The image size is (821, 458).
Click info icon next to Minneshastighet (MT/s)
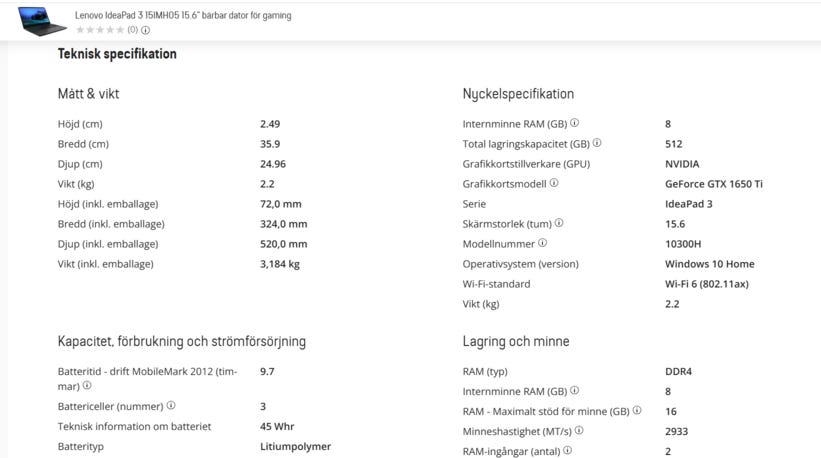point(579,430)
